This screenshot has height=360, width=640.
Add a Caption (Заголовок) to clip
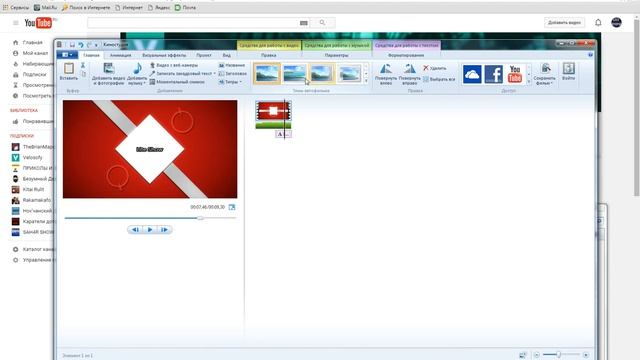coord(233,73)
